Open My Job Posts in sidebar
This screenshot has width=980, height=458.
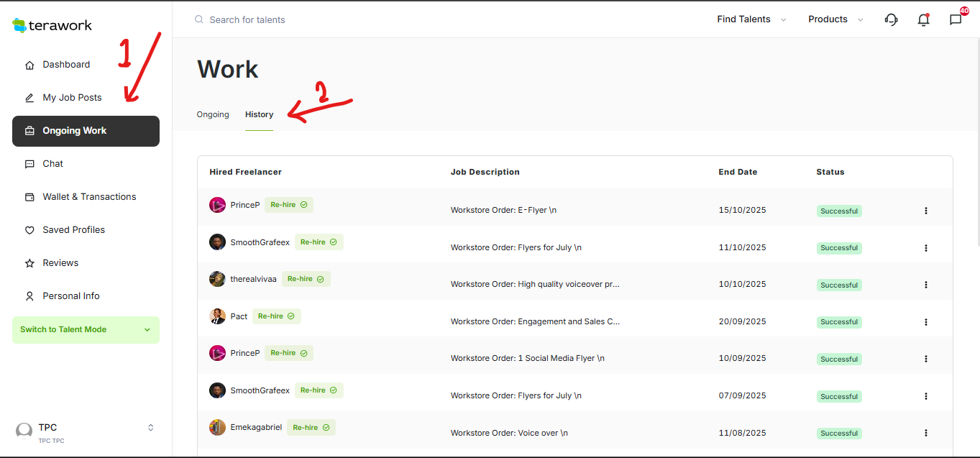pos(72,98)
